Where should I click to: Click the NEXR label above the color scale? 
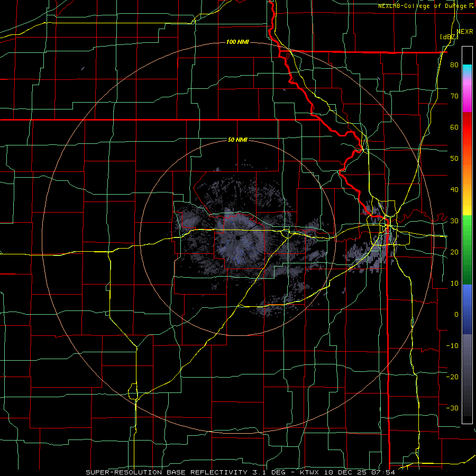465,32
